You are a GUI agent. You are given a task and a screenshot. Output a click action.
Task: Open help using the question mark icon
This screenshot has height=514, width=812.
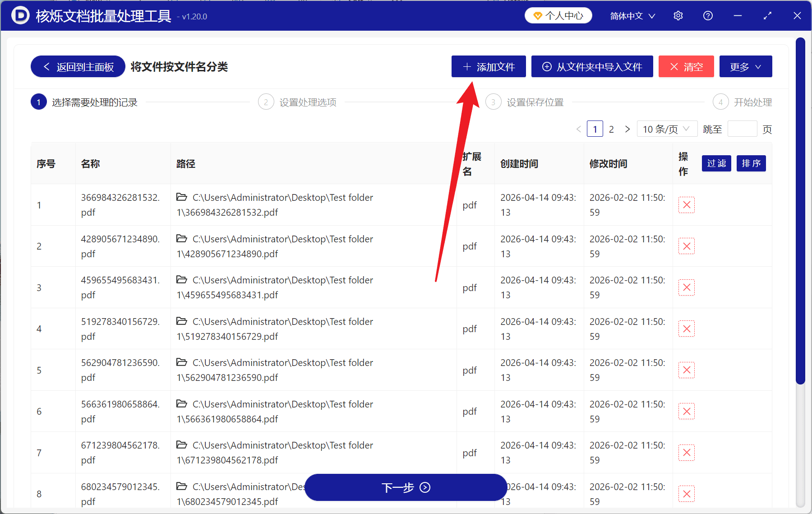click(708, 15)
